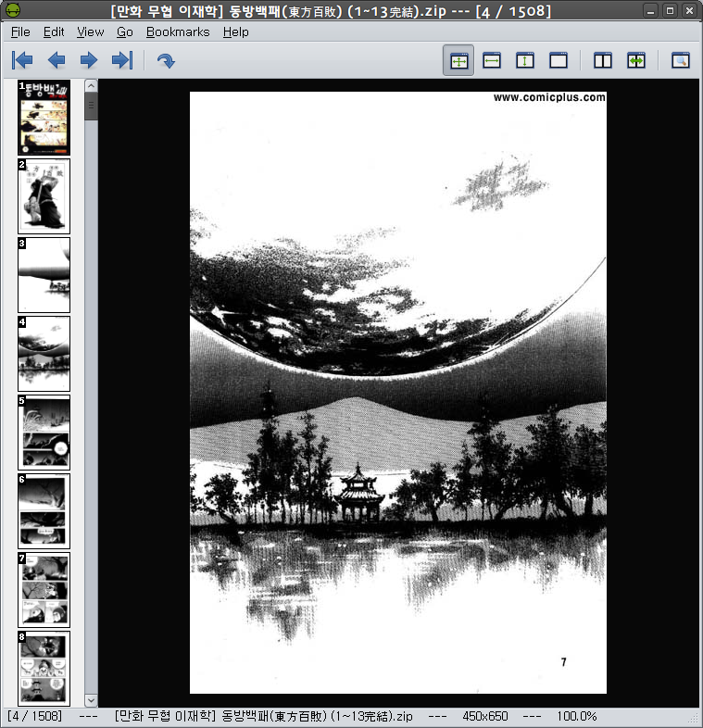Screen dimensions: 703x728
Task: Open the View menu
Action: 90,31
